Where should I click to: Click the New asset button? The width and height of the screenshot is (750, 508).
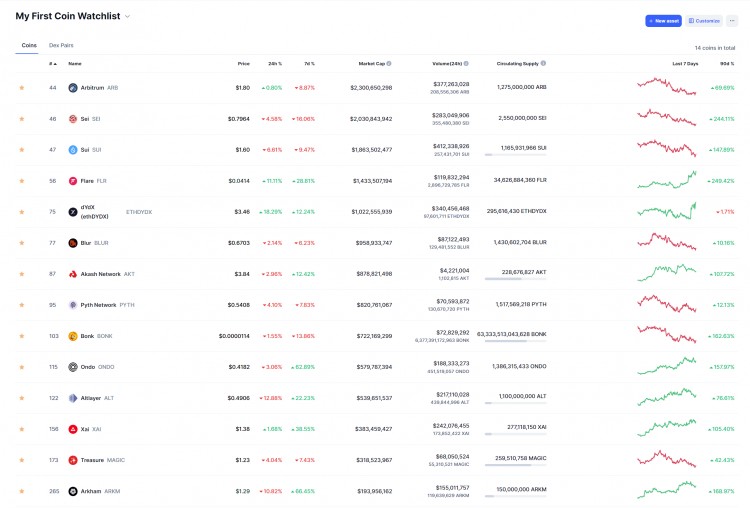[x=663, y=21]
